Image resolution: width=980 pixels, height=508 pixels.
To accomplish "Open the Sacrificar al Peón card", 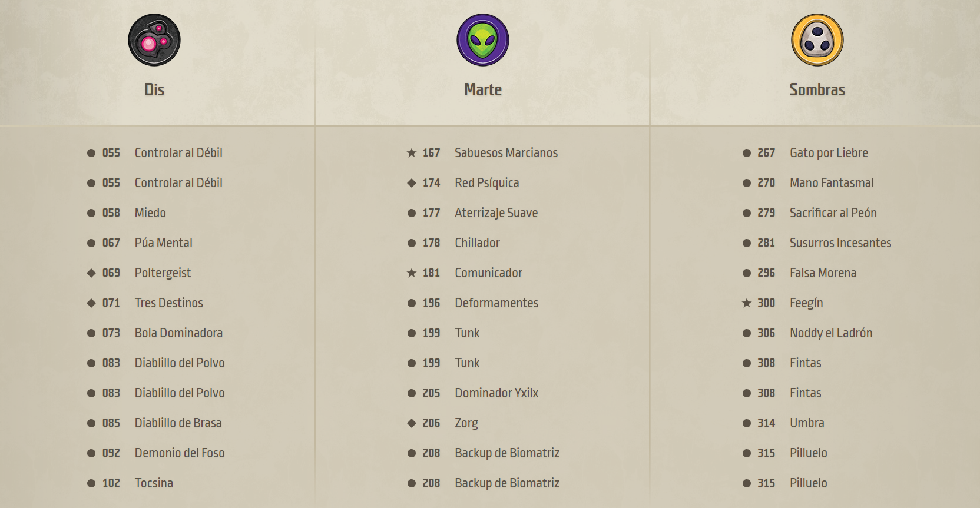I will (x=833, y=213).
